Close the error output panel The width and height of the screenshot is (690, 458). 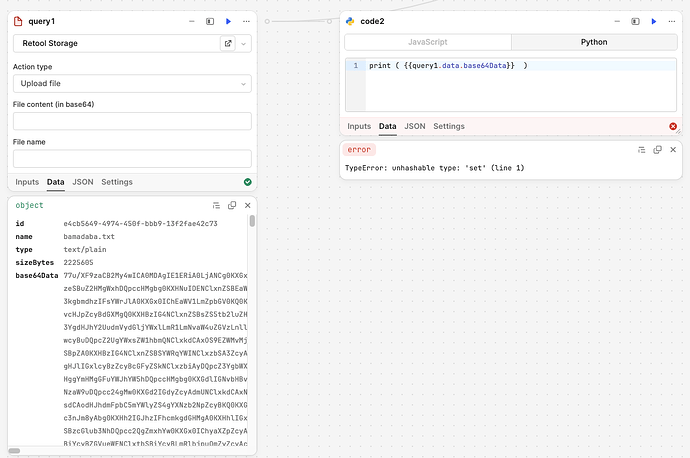coord(673,150)
